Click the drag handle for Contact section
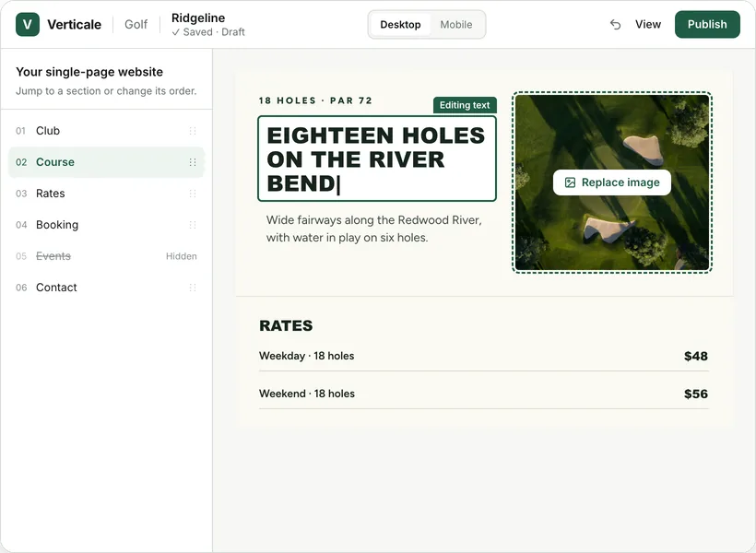The height and width of the screenshot is (553, 756). [193, 288]
